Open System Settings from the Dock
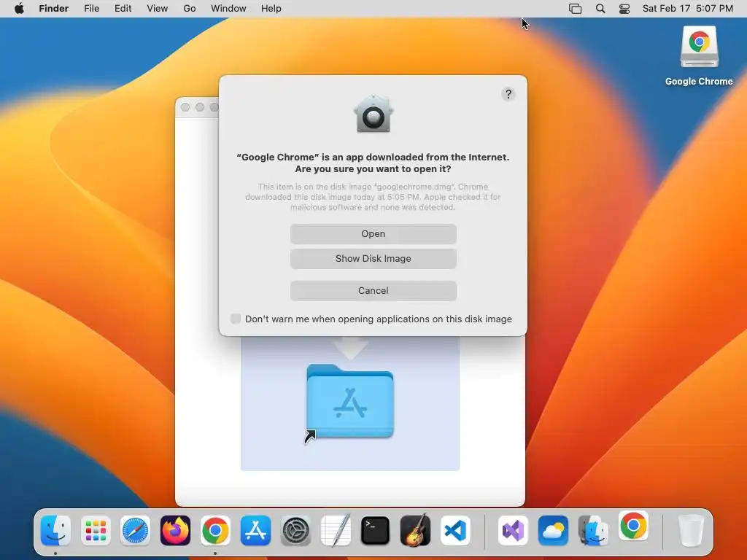The height and width of the screenshot is (560, 747). pyautogui.click(x=295, y=530)
